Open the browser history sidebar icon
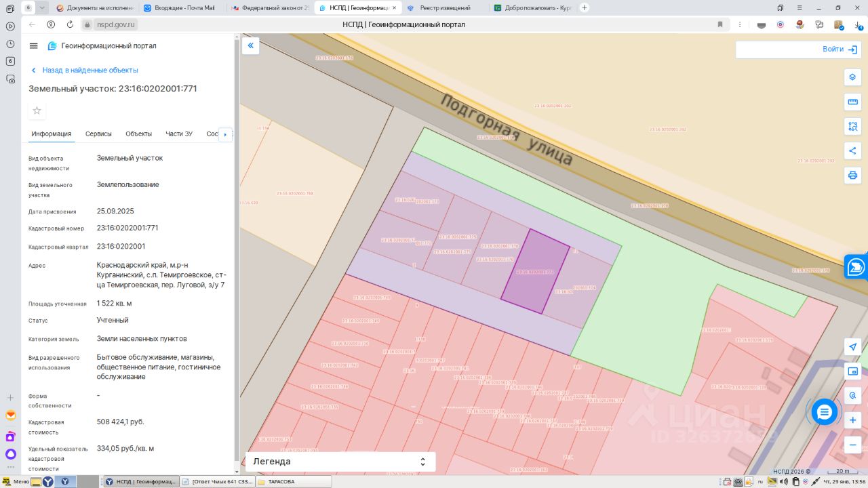Viewport: 868px width, 488px height. (10, 44)
